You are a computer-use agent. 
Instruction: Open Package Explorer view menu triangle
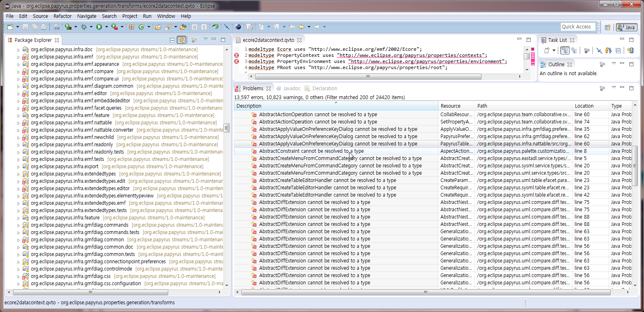(206, 39)
